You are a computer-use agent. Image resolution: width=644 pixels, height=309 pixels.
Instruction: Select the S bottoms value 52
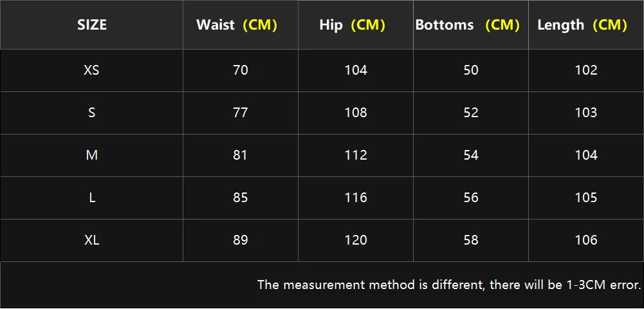pyautogui.click(x=471, y=112)
